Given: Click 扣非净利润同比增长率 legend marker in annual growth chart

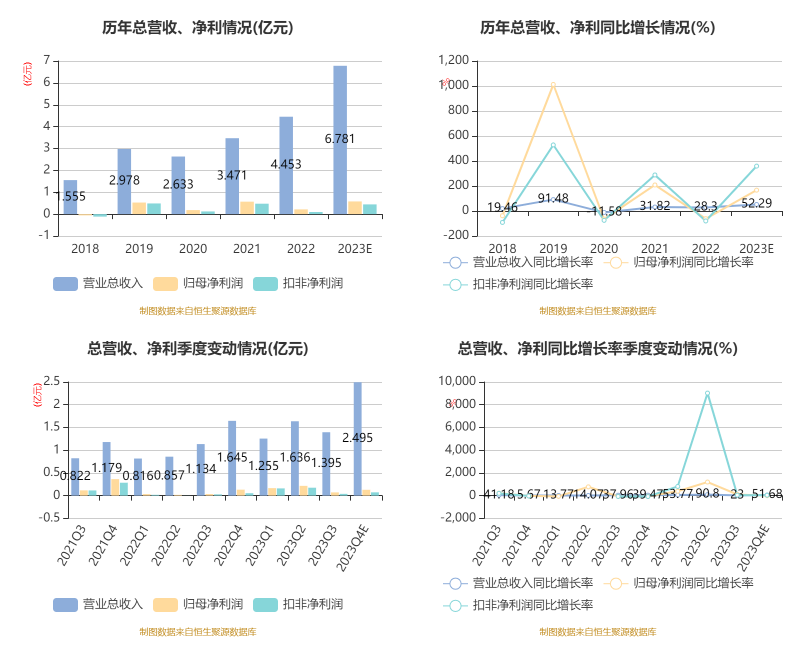Looking at the screenshot, I should (x=455, y=284).
